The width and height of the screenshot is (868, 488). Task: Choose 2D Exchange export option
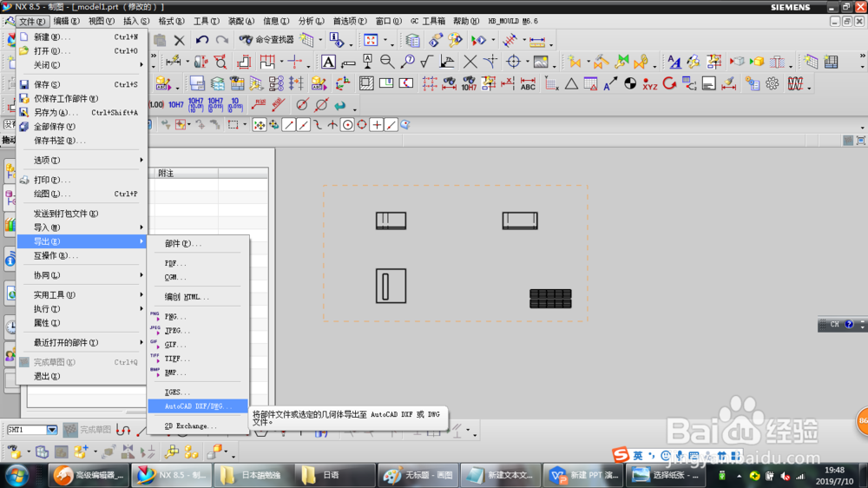click(198, 426)
